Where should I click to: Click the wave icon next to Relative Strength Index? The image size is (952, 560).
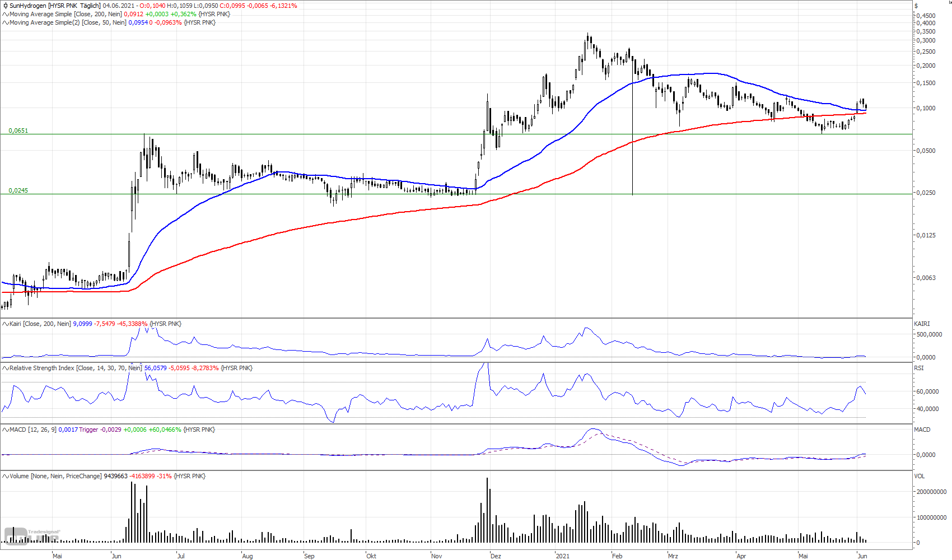[6, 368]
